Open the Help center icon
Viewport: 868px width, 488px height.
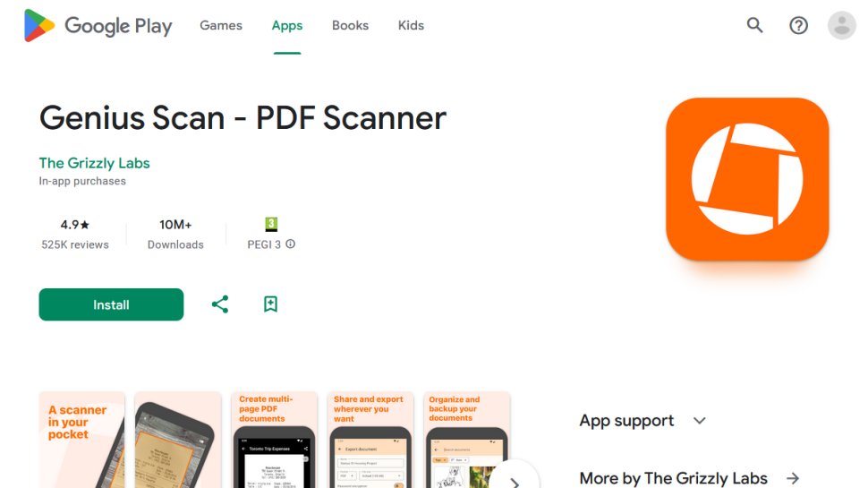tap(798, 25)
